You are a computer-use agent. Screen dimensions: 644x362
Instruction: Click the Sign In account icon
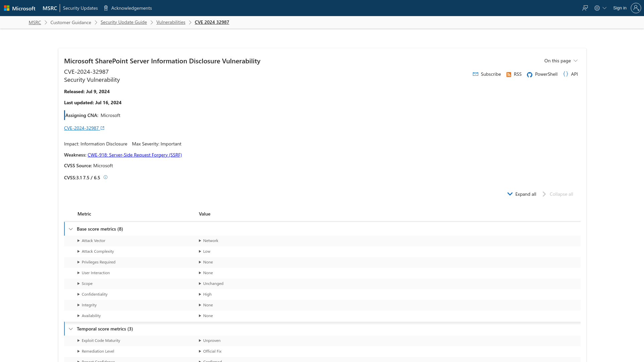(636, 8)
